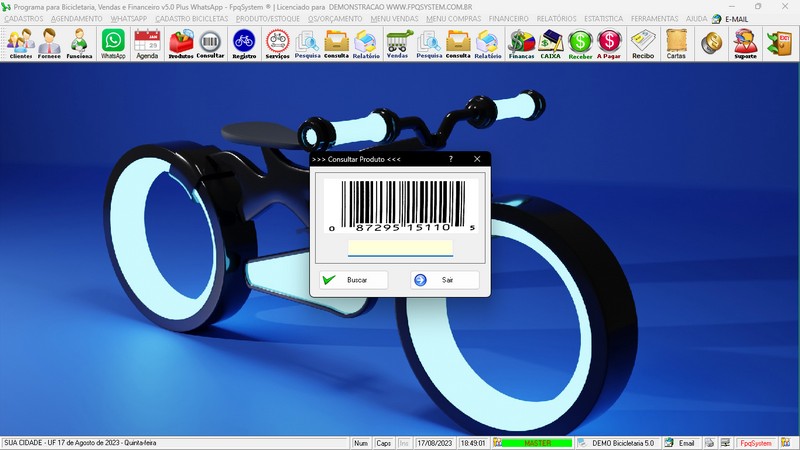The height and width of the screenshot is (450, 800).
Task: Open the Receber dollar icon
Action: point(580,44)
